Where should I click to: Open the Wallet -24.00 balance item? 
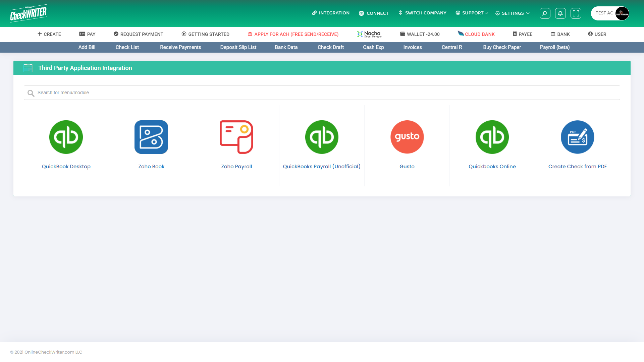point(420,34)
